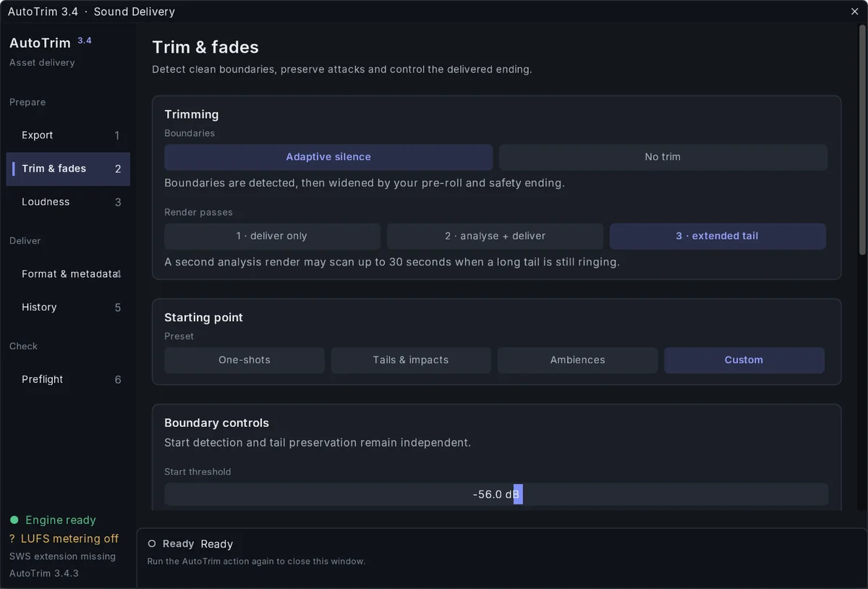Click the 'Render passes' label
868x589 pixels.
[199, 213]
